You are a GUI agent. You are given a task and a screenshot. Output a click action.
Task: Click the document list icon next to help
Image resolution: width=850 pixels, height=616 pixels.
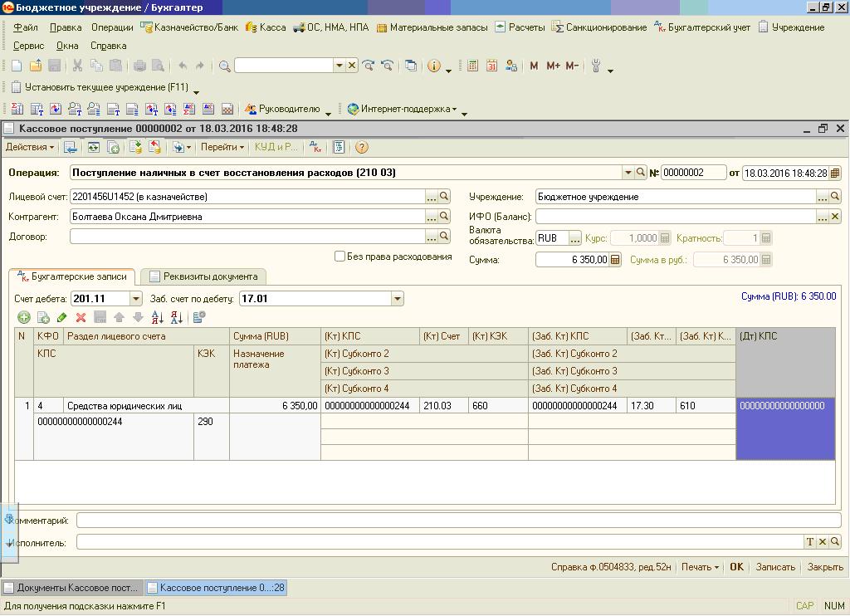pos(339,147)
